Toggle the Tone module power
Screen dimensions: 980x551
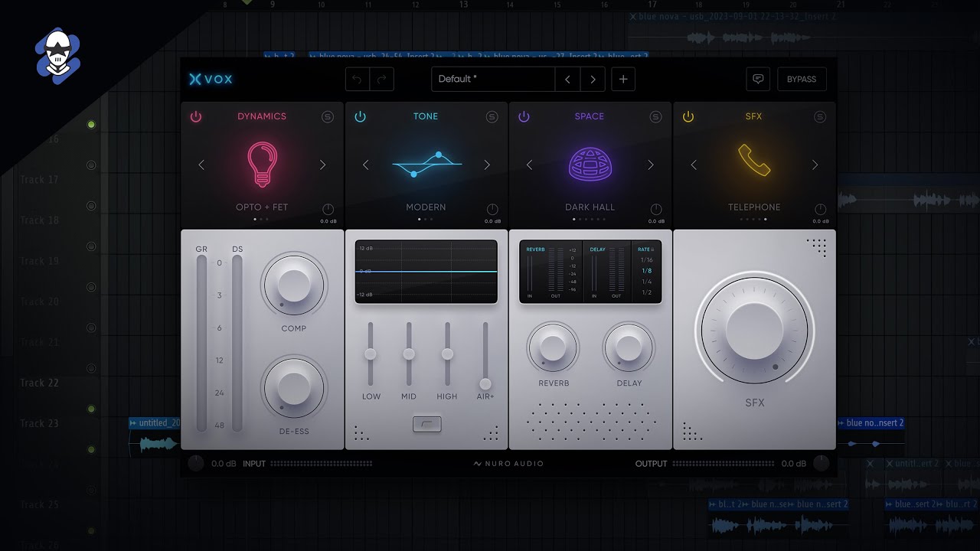coord(360,116)
